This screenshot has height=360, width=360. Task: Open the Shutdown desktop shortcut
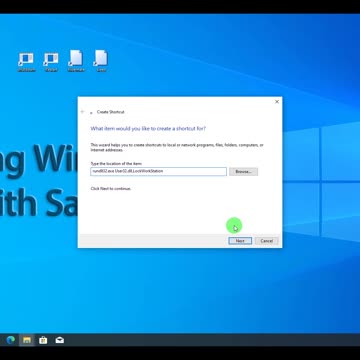[x=26, y=62]
